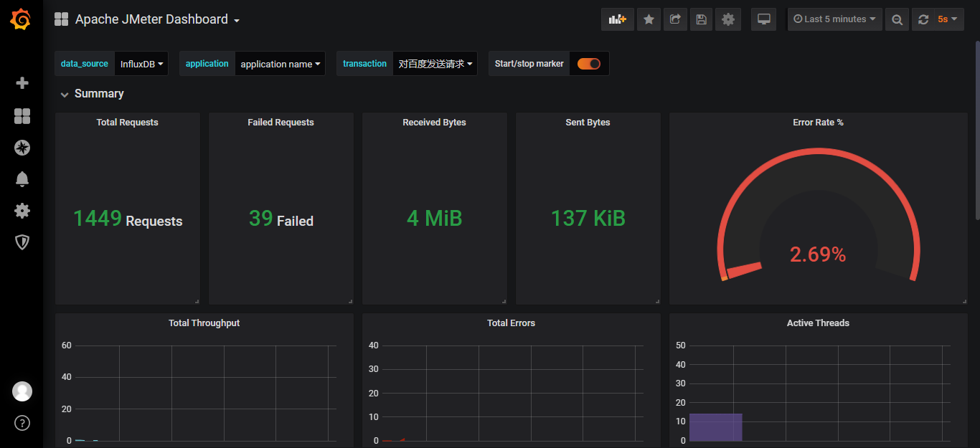Zoom out time range magnifier icon
Screen dimensions: 980x448
click(897, 19)
